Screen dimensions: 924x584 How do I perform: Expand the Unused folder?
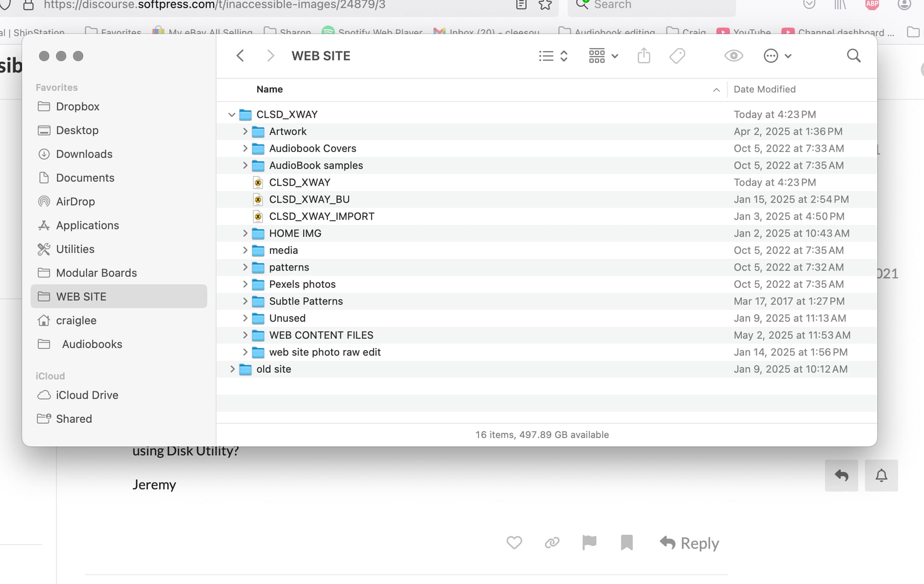[245, 318]
